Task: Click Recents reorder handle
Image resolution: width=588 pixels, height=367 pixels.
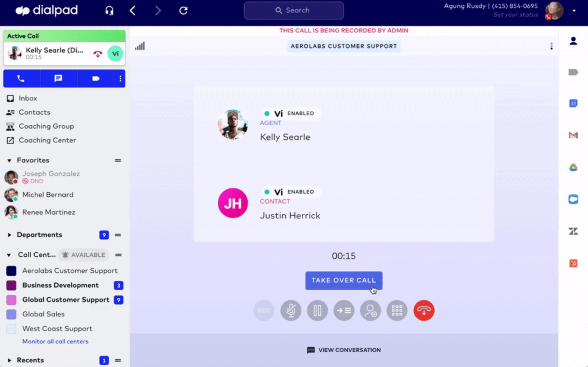Action: click(x=118, y=360)
